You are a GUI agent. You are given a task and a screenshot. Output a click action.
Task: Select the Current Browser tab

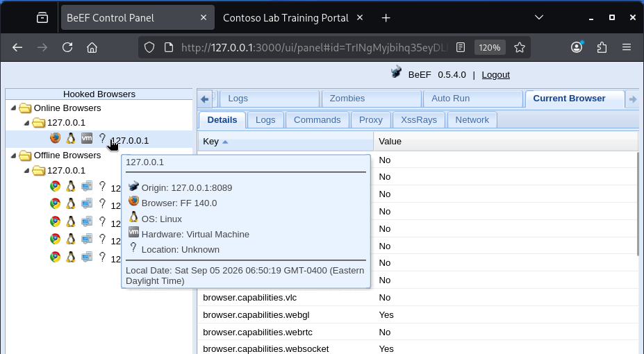[575, 99]
